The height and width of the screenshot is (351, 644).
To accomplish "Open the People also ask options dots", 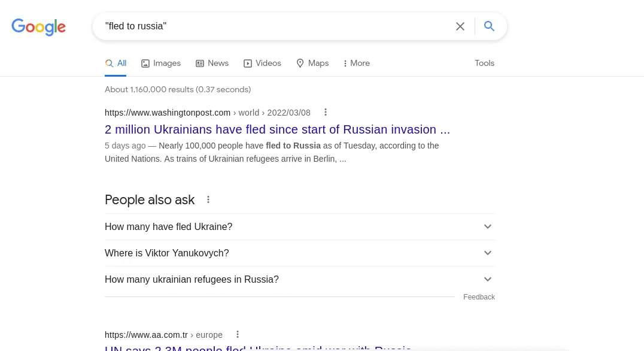I will pos(208,199).
